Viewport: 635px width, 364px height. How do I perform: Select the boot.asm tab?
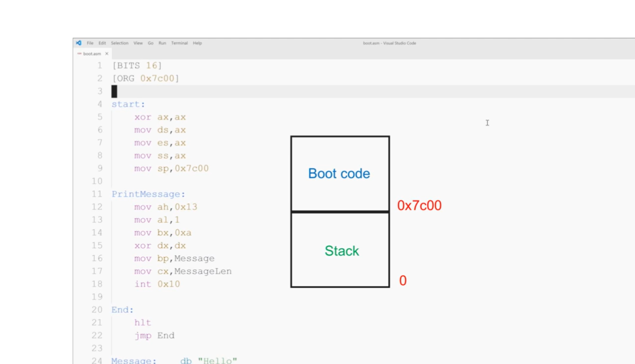(92, 54)
